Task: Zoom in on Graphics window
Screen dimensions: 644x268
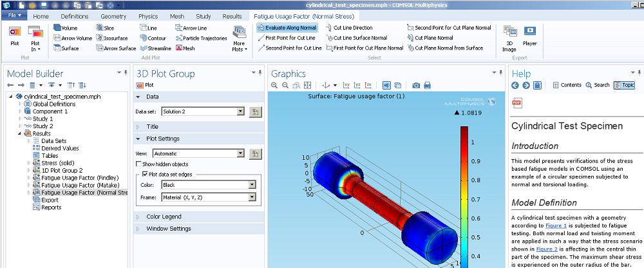Action: 275,85
